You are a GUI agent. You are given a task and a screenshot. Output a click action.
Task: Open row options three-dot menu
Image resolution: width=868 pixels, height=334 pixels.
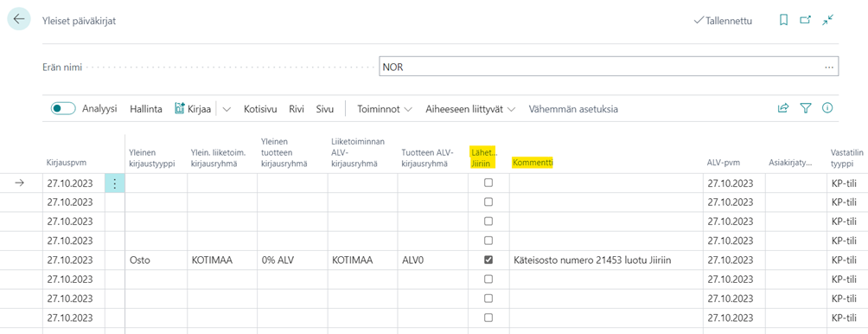click(115, 183)
